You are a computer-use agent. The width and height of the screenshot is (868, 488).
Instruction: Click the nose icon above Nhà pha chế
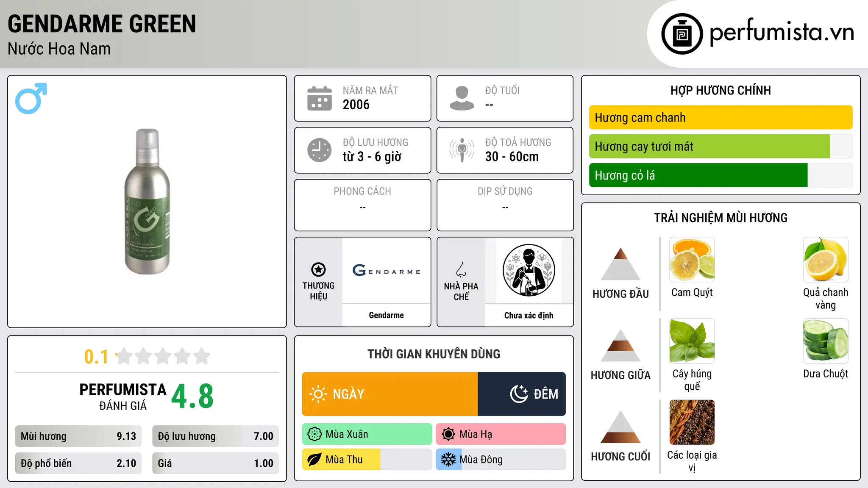(x=461, y=269)
